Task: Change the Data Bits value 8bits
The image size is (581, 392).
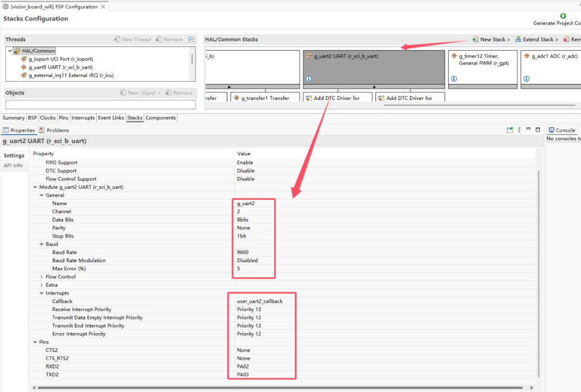Action: tap(243, 220)
